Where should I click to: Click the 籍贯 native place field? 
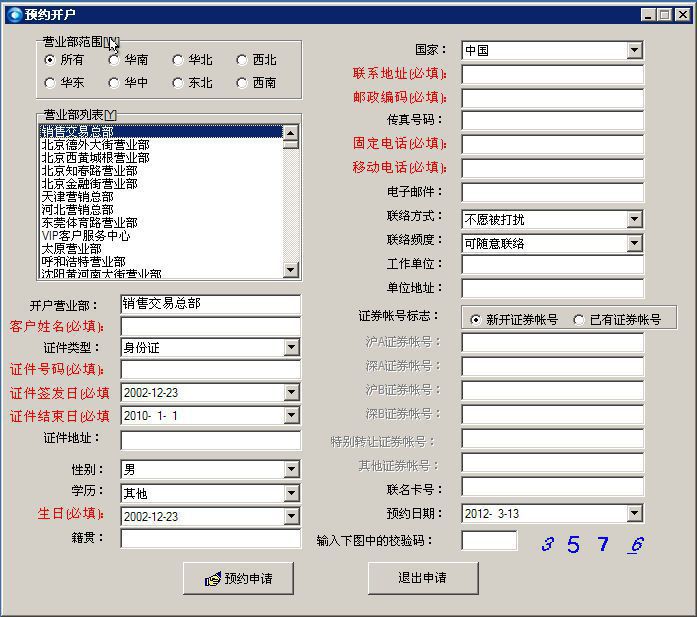coord(211,539)
